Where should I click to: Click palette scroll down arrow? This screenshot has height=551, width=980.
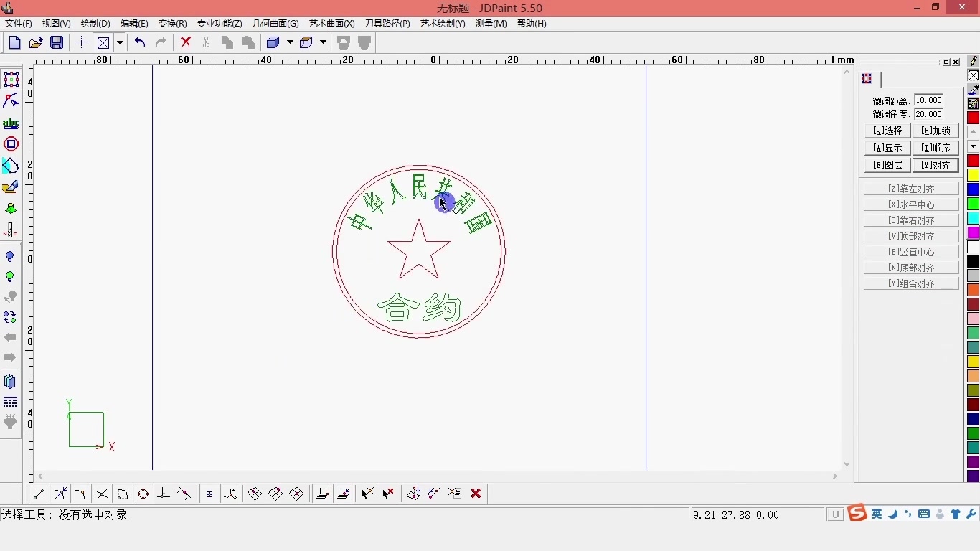(x=974, y=146)
